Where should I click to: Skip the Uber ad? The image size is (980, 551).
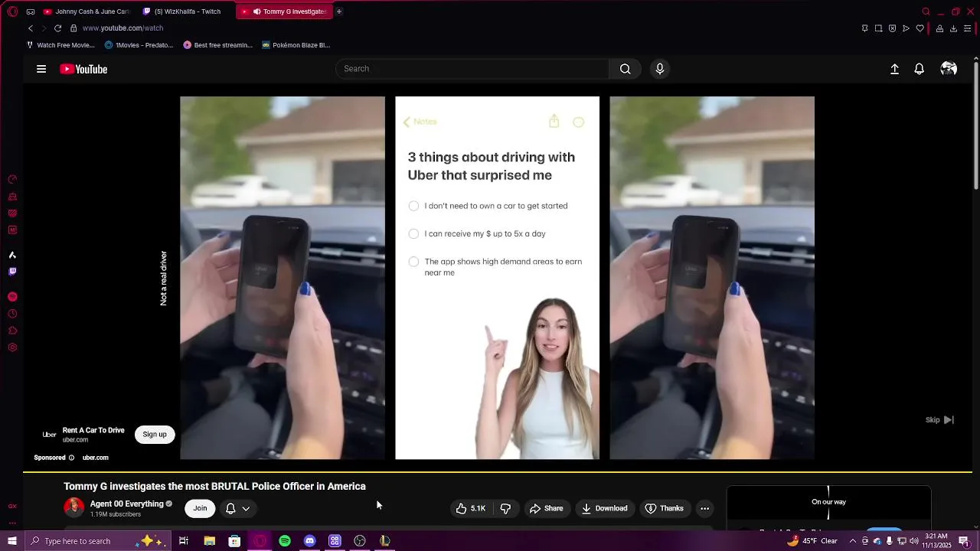(939, 420)
